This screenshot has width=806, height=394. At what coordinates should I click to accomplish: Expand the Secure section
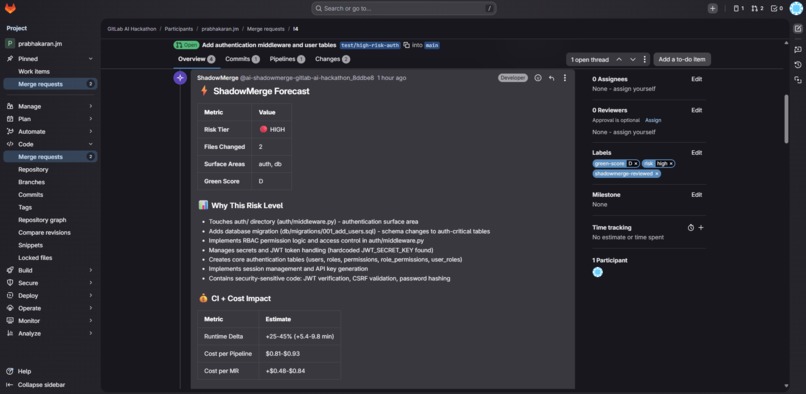click(x=50, y=283)
